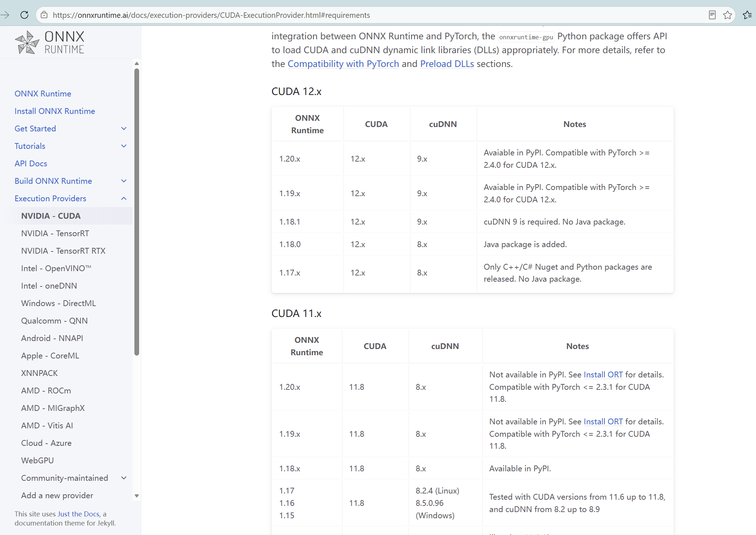Open the ONNX Runtime sidebar link
Screen dimensions: 756x535
43,94
